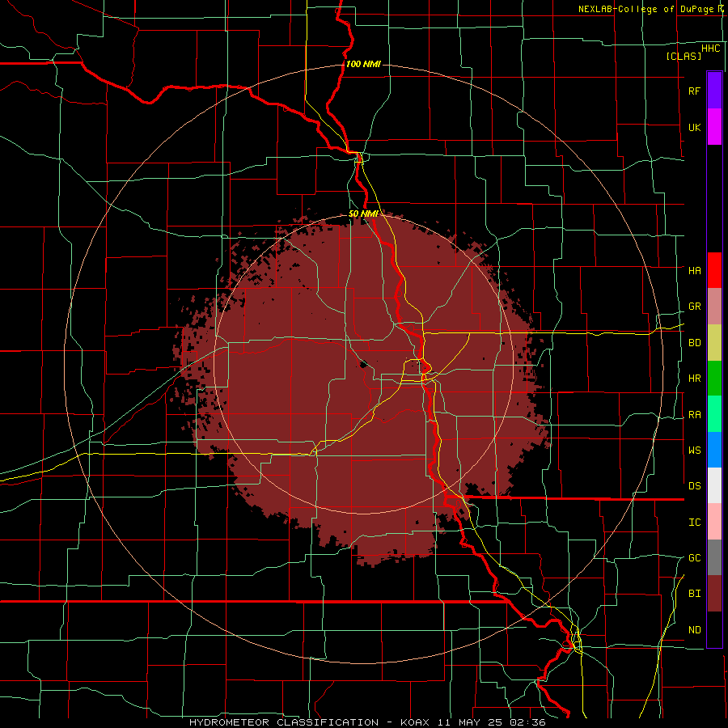
Task: Click the BI legend label
Action: pos(694,594)
